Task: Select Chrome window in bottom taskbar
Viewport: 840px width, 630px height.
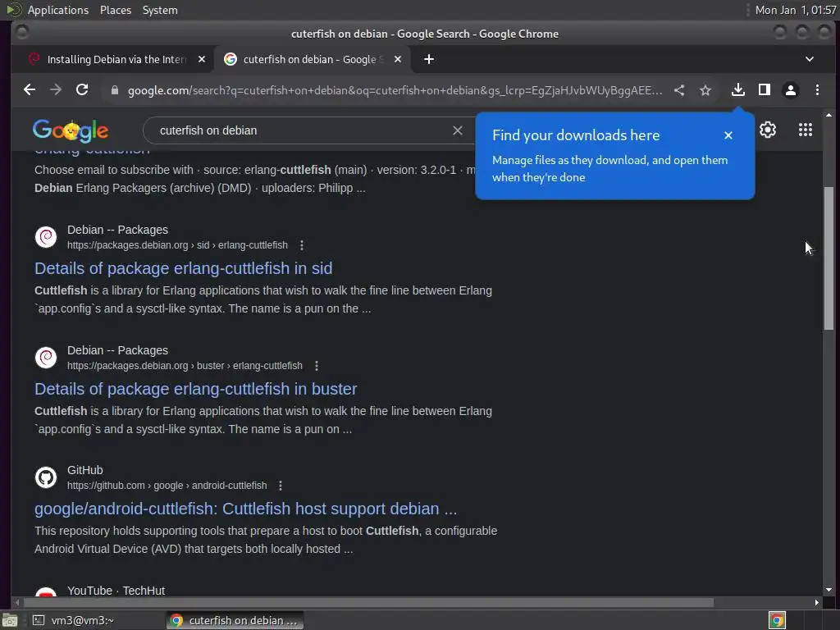Action: (235, 620)
